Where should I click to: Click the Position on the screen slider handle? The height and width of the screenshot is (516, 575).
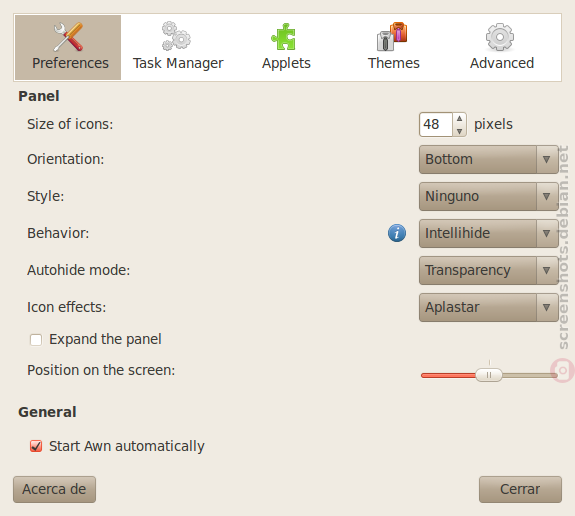pyautogui.click(x=489, y=375)
